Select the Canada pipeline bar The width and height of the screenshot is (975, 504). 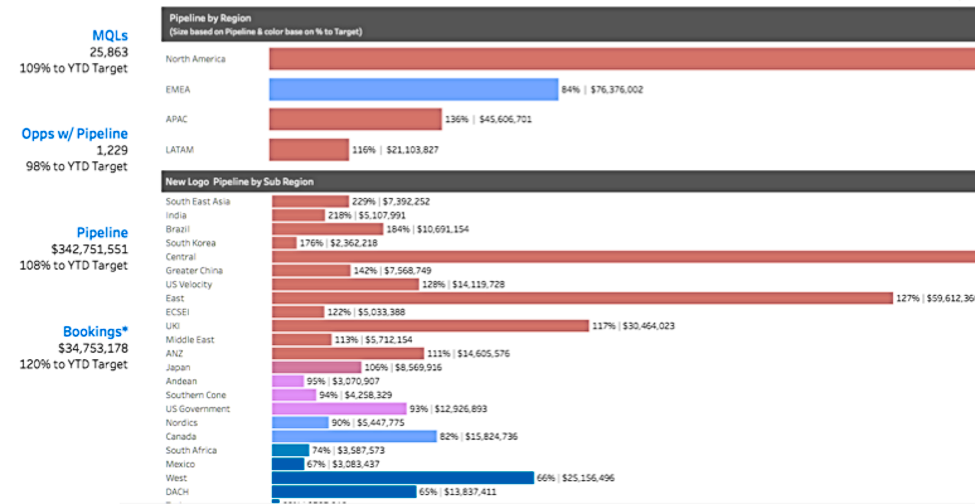(x=354, y=436)
